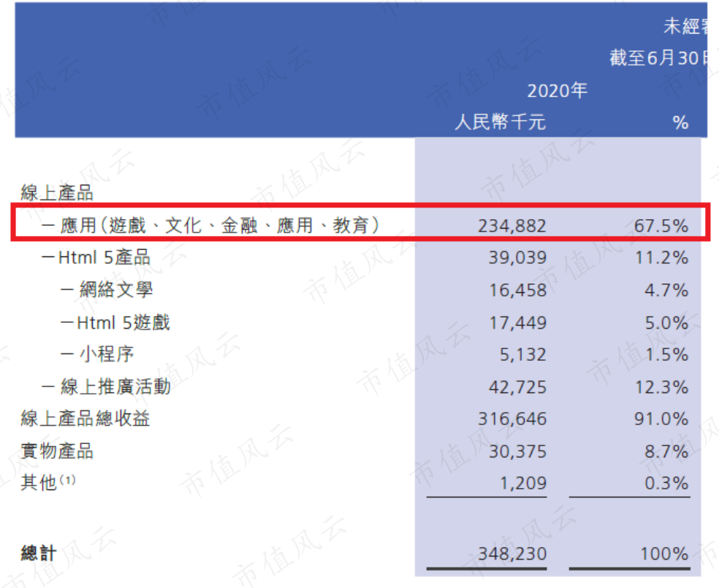Click the 2020年 column header
Screen dimensions: 719x588
click(x=557, y=91)
